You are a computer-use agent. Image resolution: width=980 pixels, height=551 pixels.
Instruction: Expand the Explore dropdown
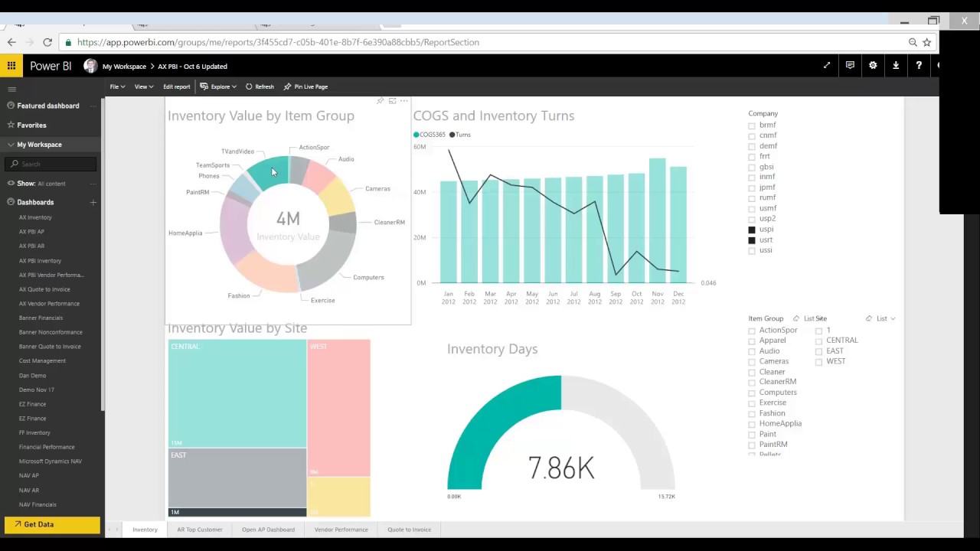coord(218,86)
